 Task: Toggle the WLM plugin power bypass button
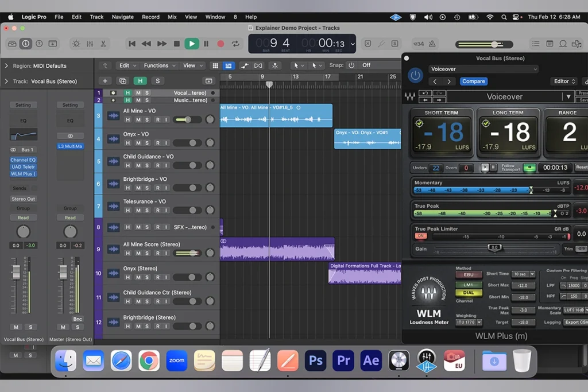pyautogui.click(x=415, y=75)
